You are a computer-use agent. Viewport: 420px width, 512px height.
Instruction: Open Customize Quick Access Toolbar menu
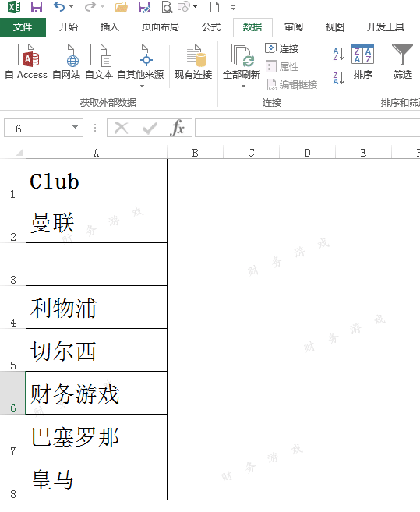(233, 8)
